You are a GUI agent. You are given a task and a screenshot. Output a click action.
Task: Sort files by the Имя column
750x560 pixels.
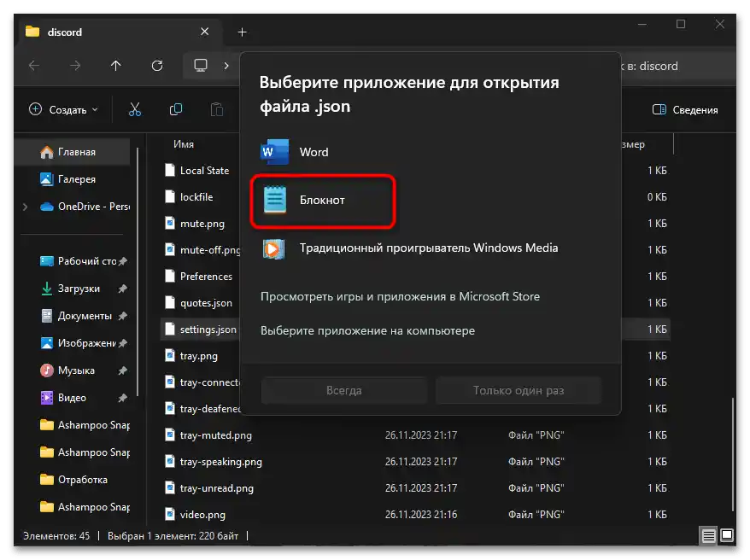184,144
